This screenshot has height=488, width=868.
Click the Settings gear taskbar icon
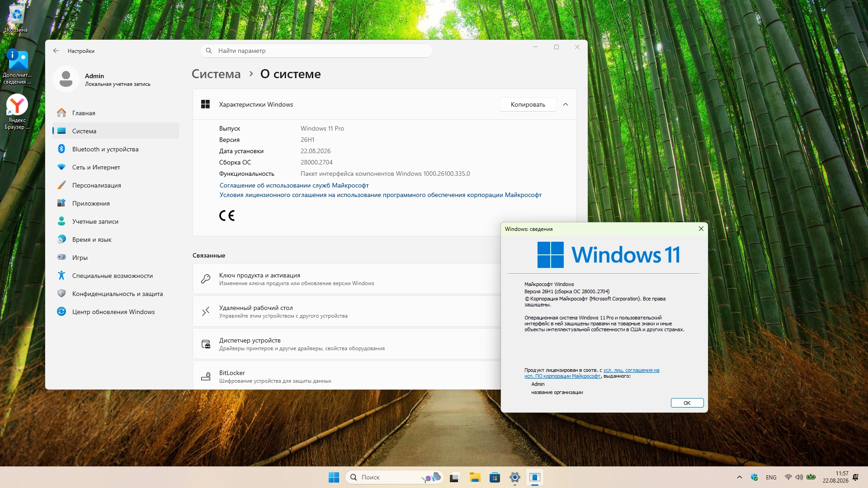pos(514,477)
